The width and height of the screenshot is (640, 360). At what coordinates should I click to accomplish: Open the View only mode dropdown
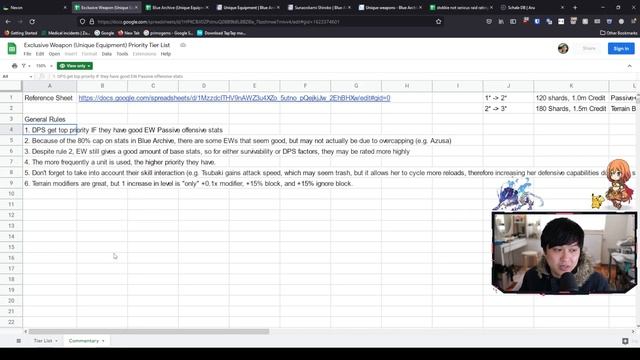pos(75,66)
